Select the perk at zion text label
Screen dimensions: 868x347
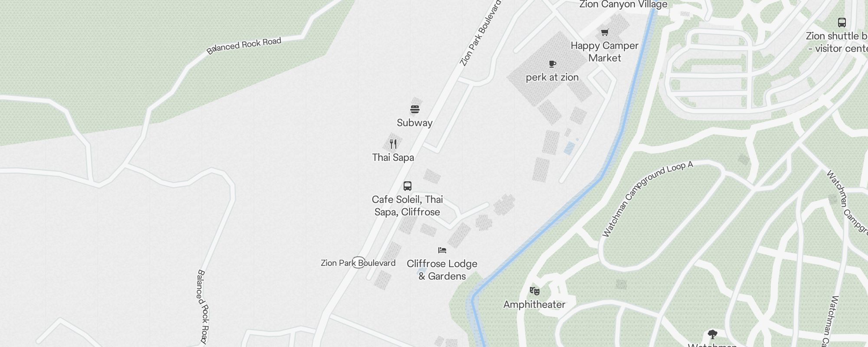552,77
